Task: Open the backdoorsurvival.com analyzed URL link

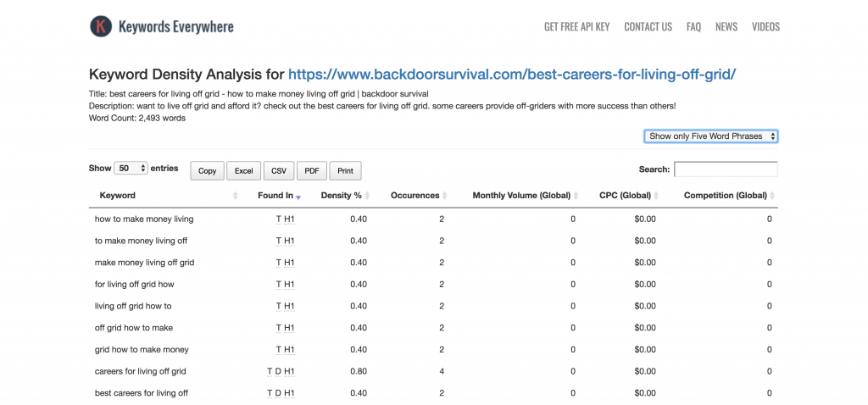Action: pyautogui.click(x=512, y=75)
